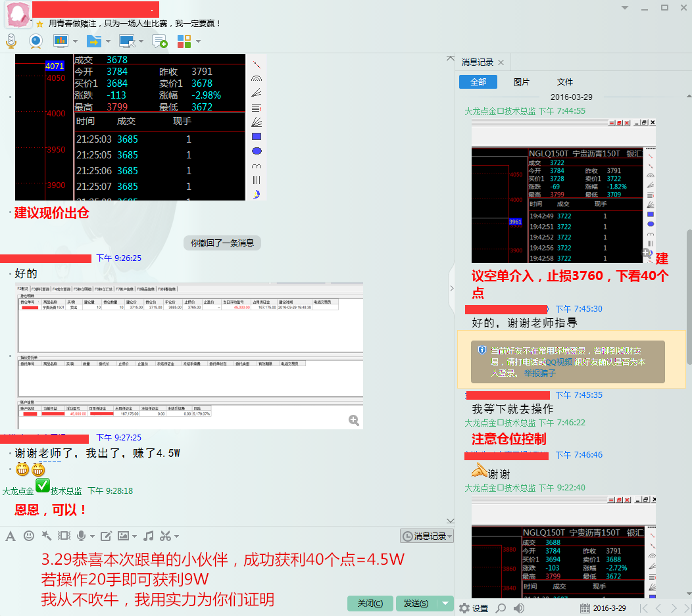Start a voice call with the microphone icon
The image size is (692, 616).
[11, 41]
